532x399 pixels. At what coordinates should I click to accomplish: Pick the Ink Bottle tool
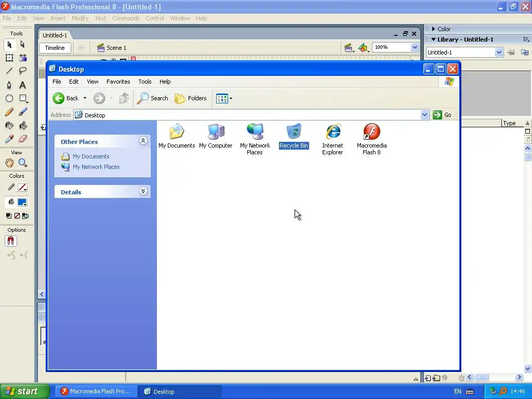click(9, 126)
